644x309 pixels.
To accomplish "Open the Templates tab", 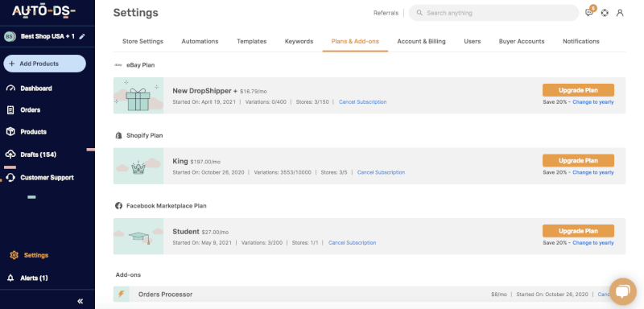I will click(252, 42).
